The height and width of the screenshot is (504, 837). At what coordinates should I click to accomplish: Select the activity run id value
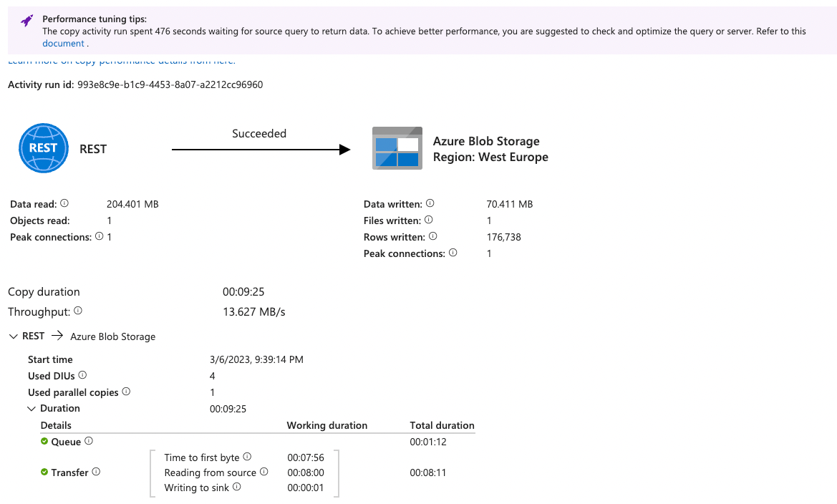(x=170, y=84)
